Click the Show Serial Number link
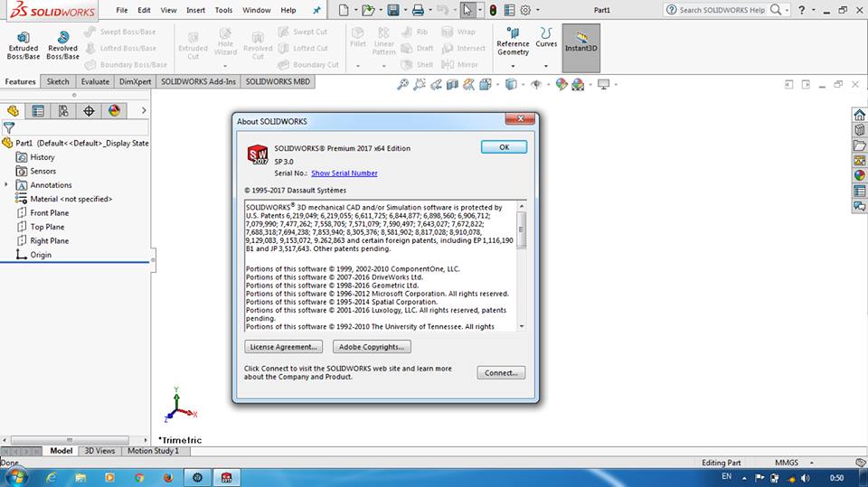The image size is (868, 487). click(x=344, y=173)
